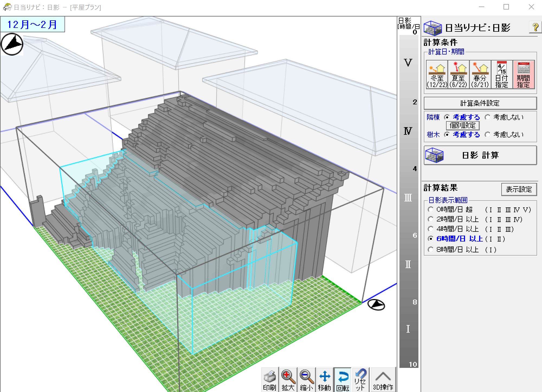Click the 印刷 print icon
The image size is (542, 392).
click(270, 380)
